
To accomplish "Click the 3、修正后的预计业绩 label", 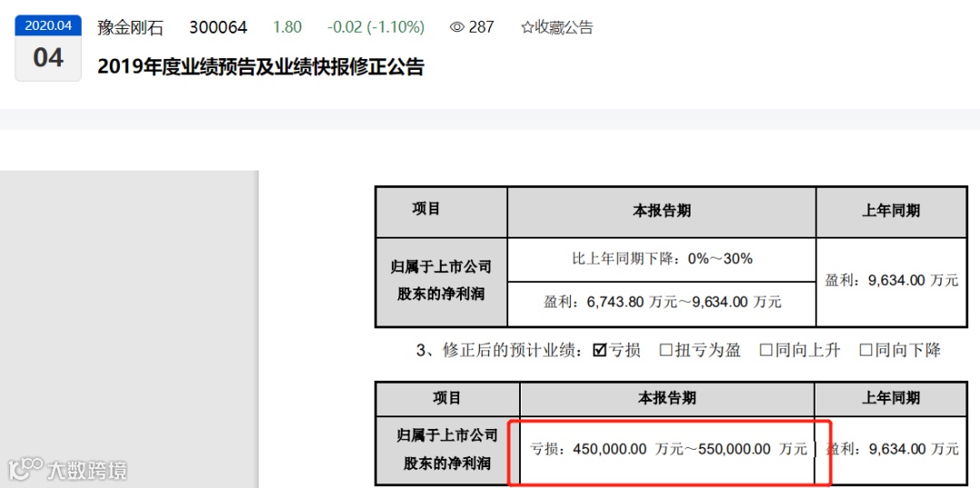I will coord(501,350).
